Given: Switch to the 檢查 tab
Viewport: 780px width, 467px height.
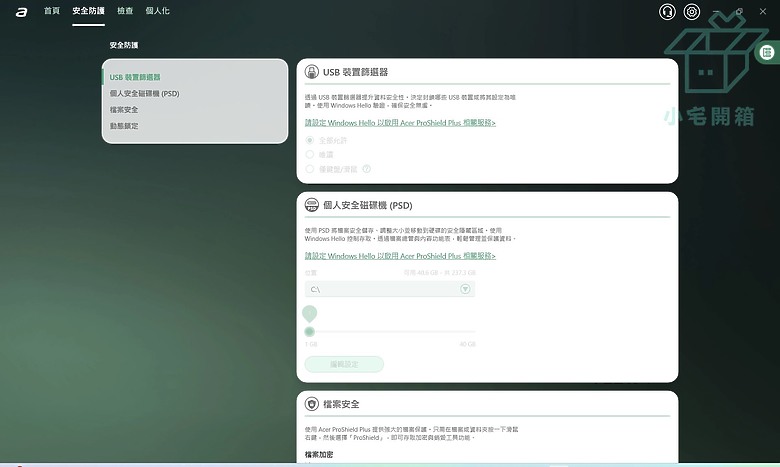Looking at the screenshot, I should (125, 11).
